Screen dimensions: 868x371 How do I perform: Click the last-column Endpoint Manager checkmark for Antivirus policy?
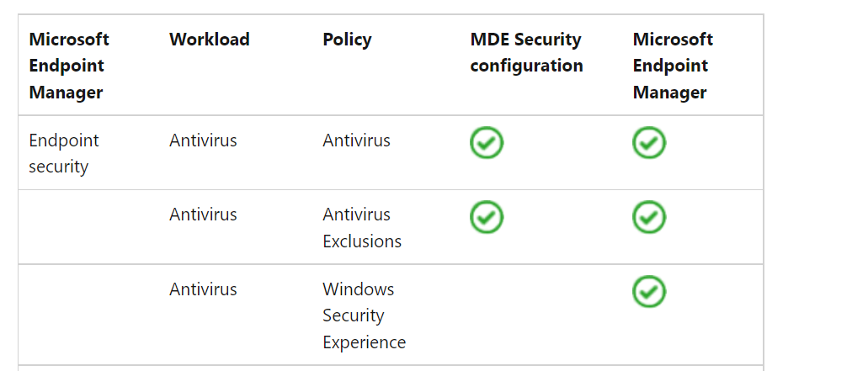pos(649,142)
